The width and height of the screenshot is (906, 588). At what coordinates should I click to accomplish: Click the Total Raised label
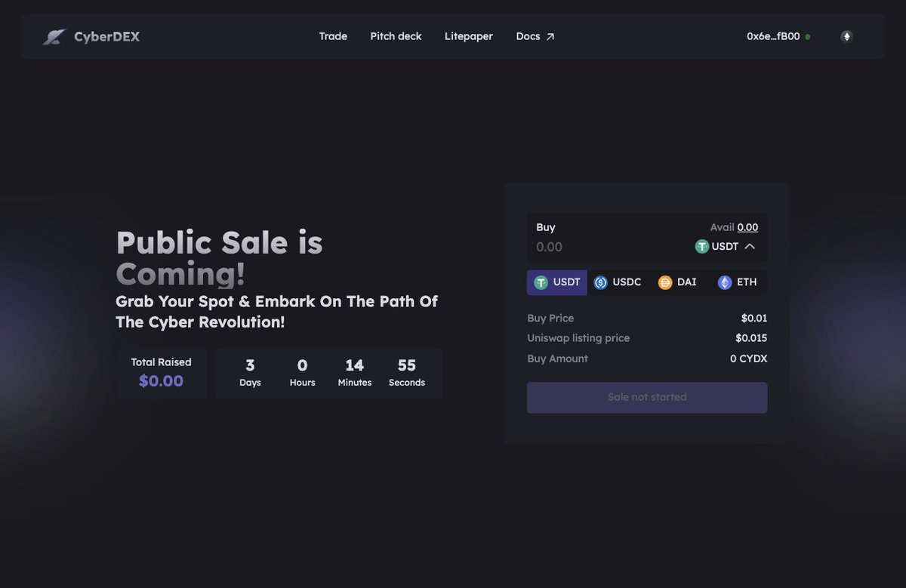click(x=161, y=362)
